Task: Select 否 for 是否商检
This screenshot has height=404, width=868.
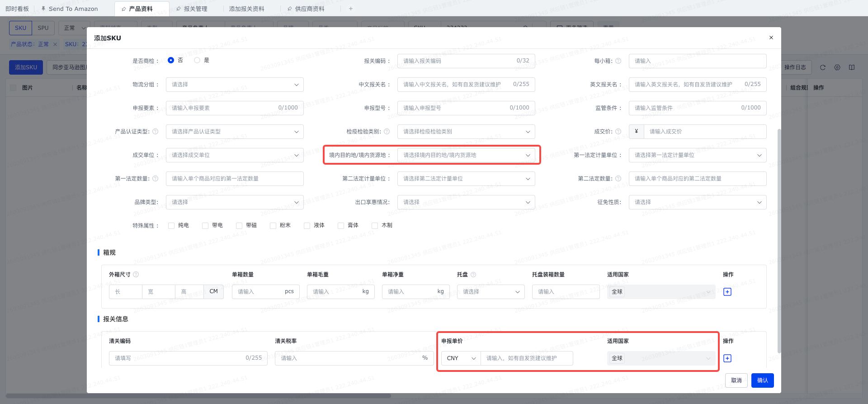Action: coord(171,60)
